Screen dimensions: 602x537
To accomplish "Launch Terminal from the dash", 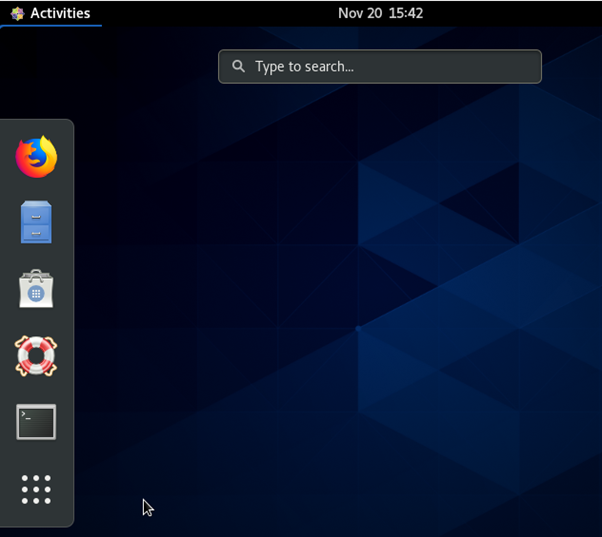I will click(x=36, y=422).
